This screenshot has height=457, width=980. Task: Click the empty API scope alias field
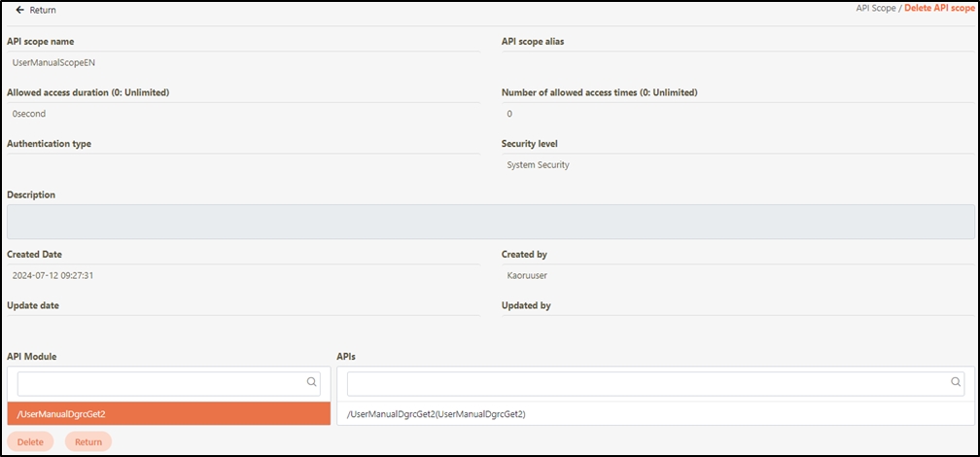(x=737, y=63)
